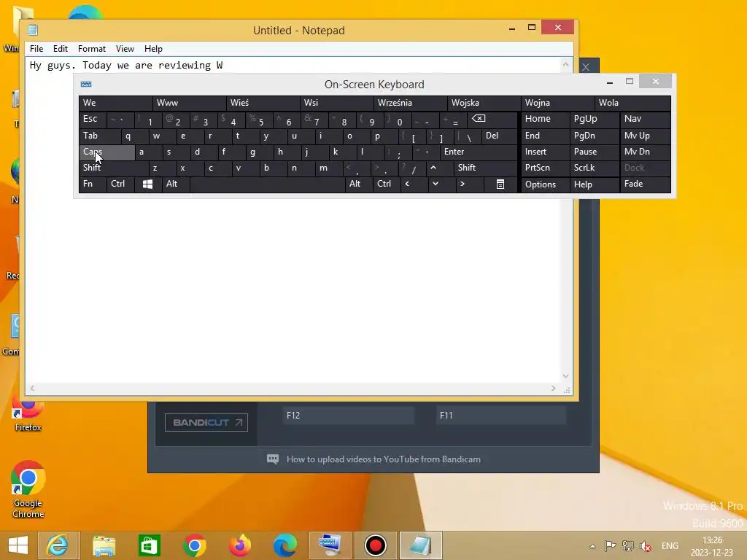Click the Tab key on keyboard

click(99, 136)
